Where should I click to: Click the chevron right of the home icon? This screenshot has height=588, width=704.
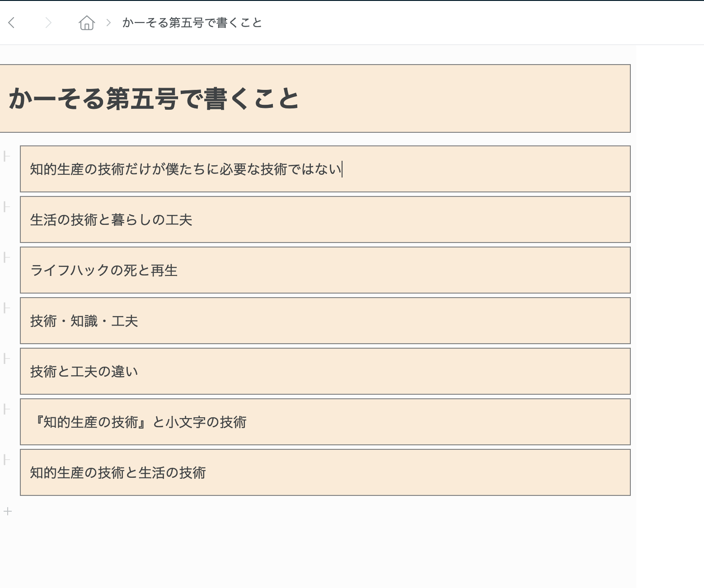[x=108, y=22]
